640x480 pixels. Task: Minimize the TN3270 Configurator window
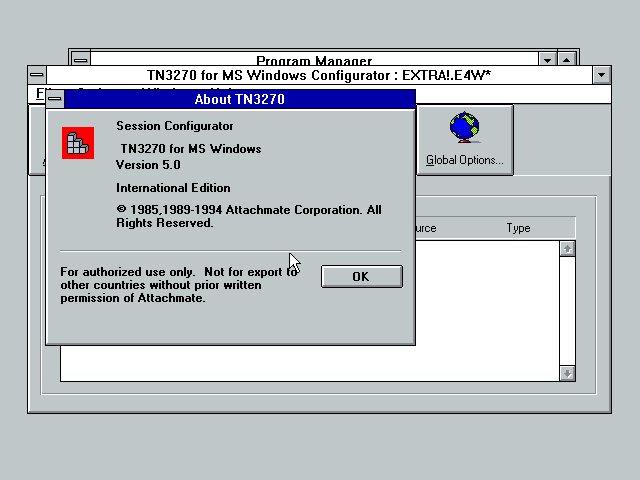point(602,75)
